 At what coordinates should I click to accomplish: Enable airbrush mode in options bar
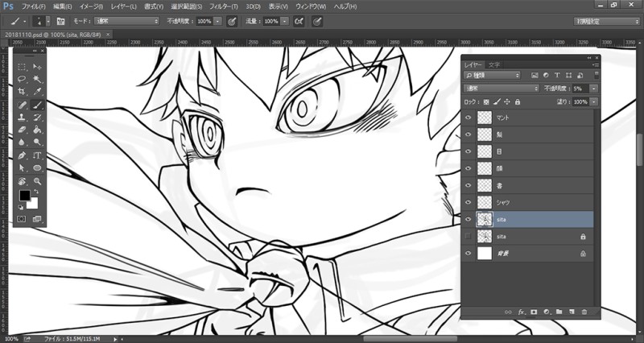click(299, 22)
